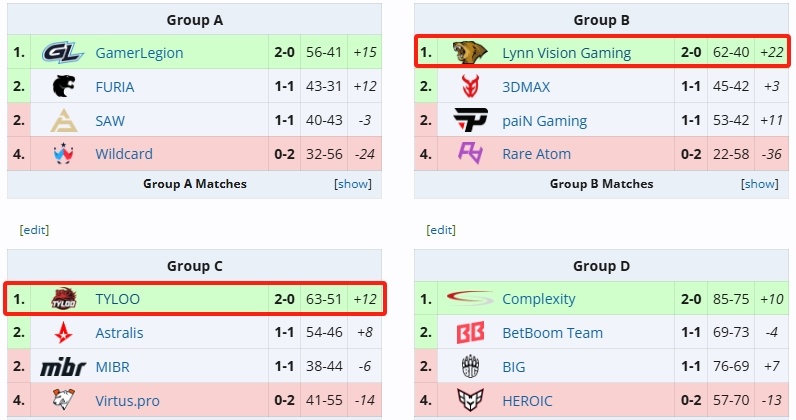Click the BetBoom Team logo
Image resolution: width=796 pixels, height=420 pixels.
(x=471, y=333)
